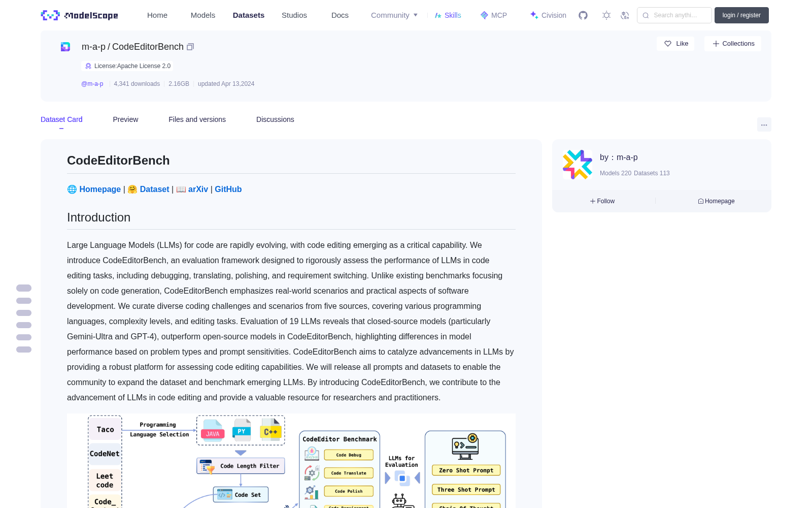Go to Studios in navigation
The width and height of the screenshot is (812, 508).
[x=294, y=15]
